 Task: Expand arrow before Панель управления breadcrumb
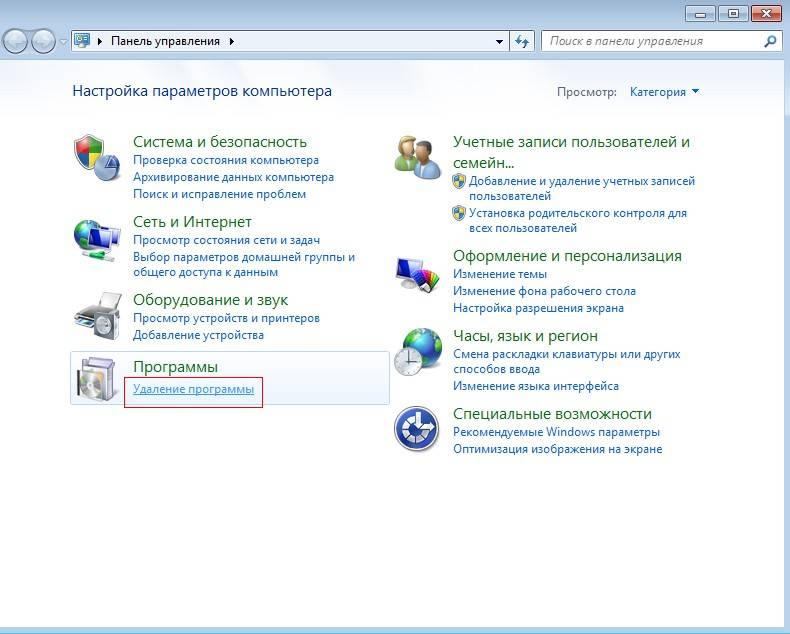pyautogui.click(x=99, y=41)
